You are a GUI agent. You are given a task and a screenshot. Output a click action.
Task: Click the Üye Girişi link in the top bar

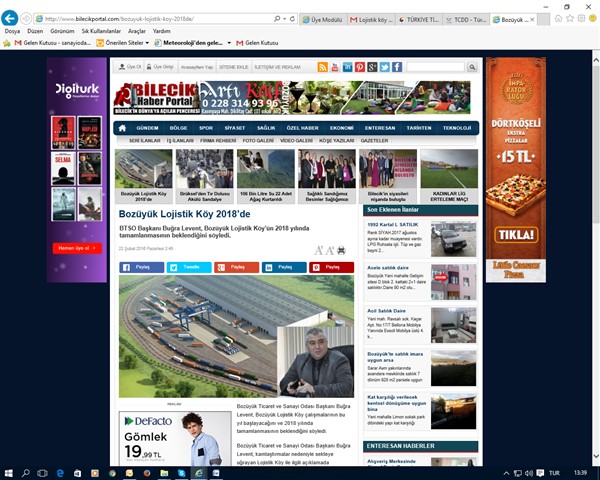(x=160, y=67)
